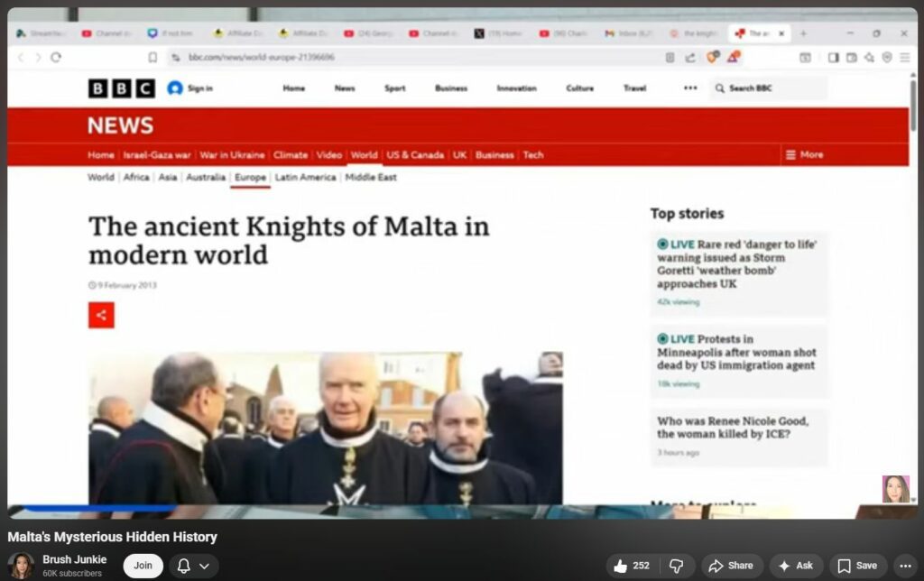Select the Europe sub-navigation tab

click(x=250, y=178)
